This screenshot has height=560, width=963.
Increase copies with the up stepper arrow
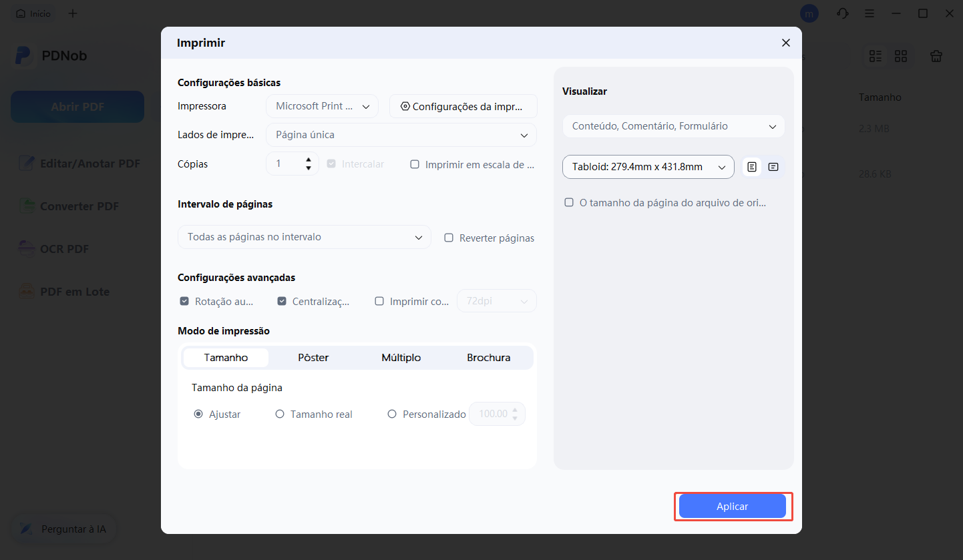click(308, 160)
